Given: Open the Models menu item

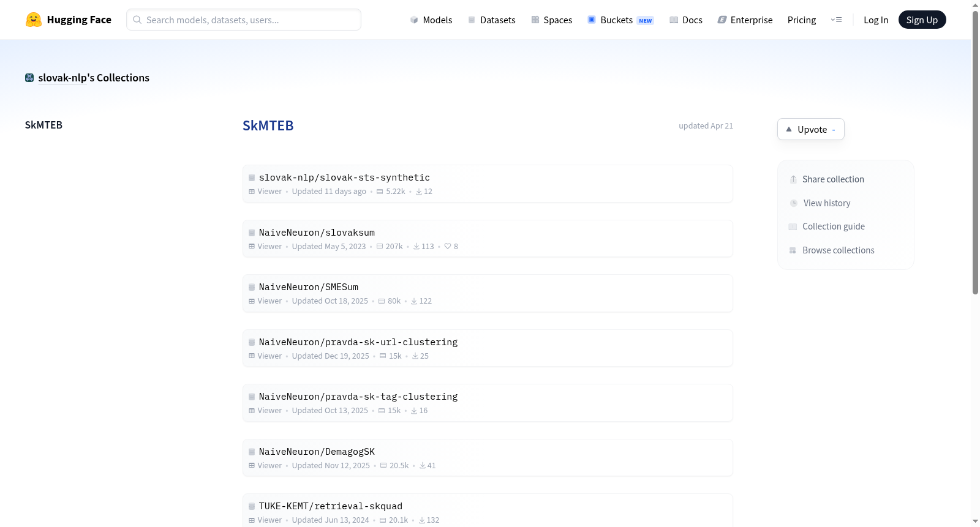Looking at the screenshot, I should point(431,20).
